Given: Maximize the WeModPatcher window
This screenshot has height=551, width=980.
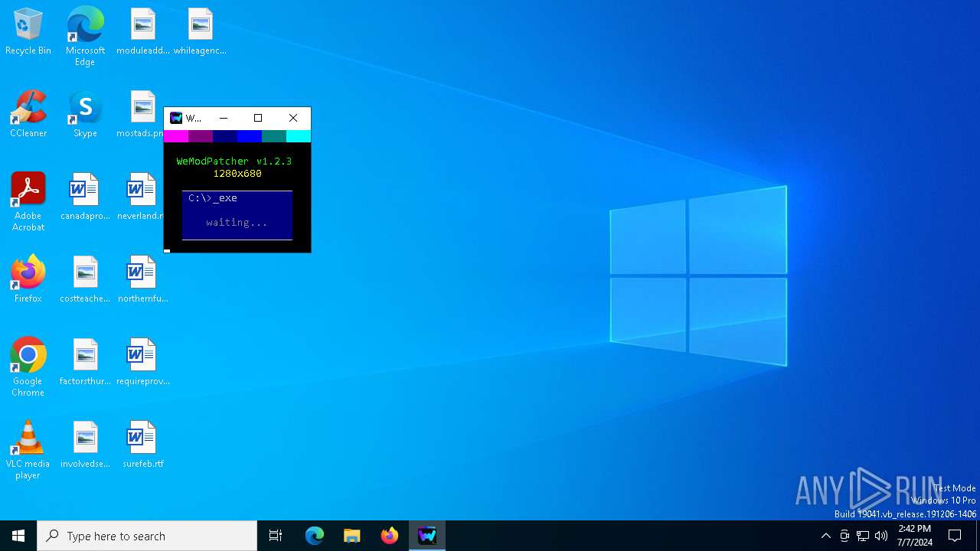Looking at the screenshot, I should point(258,118).
